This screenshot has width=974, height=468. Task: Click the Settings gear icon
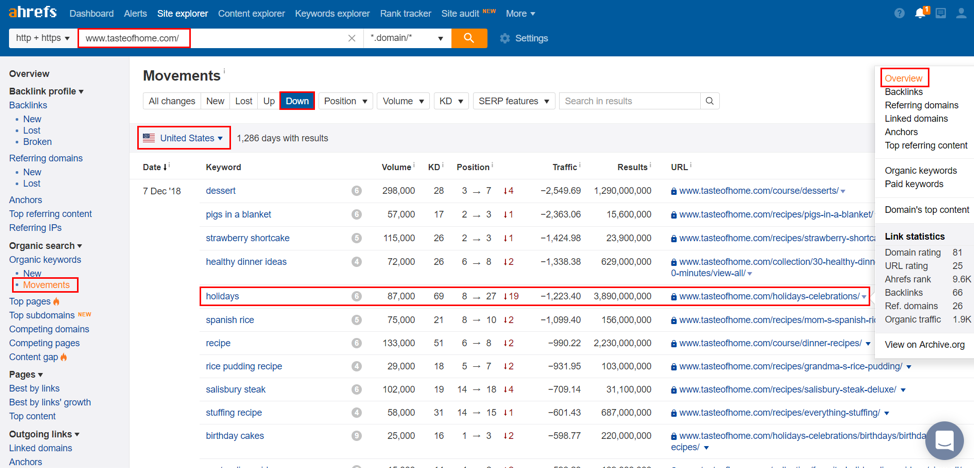[504, 39]
